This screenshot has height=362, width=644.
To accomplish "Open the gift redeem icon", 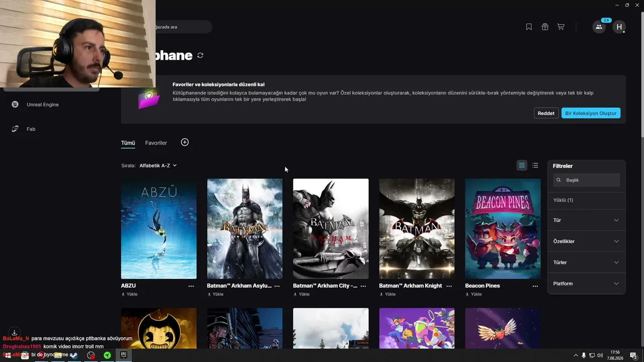I will (x=545, y=27).
